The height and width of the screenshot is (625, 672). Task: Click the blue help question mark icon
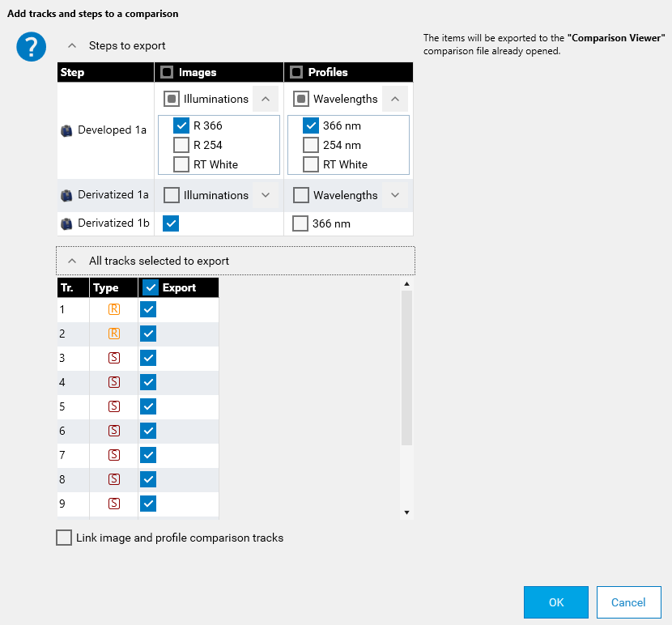pos(31,48)
